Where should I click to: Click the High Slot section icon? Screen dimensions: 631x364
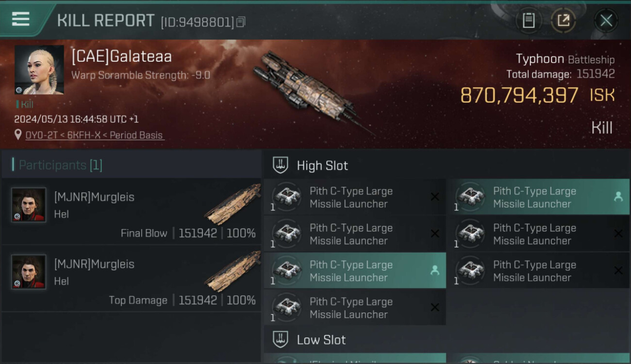280,165
